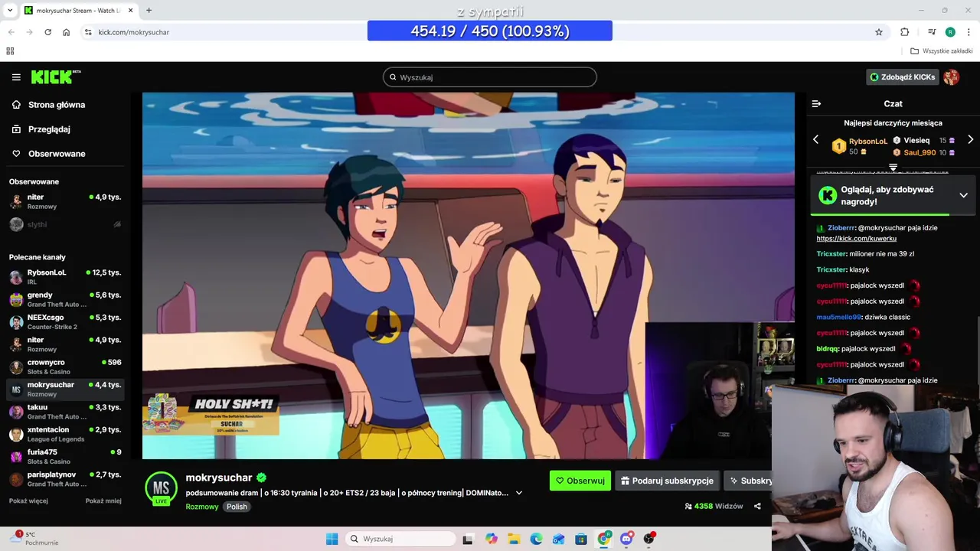The height and width of the screenshot is (551, 980).
Task: Click the stream video player
Action: 469,275
